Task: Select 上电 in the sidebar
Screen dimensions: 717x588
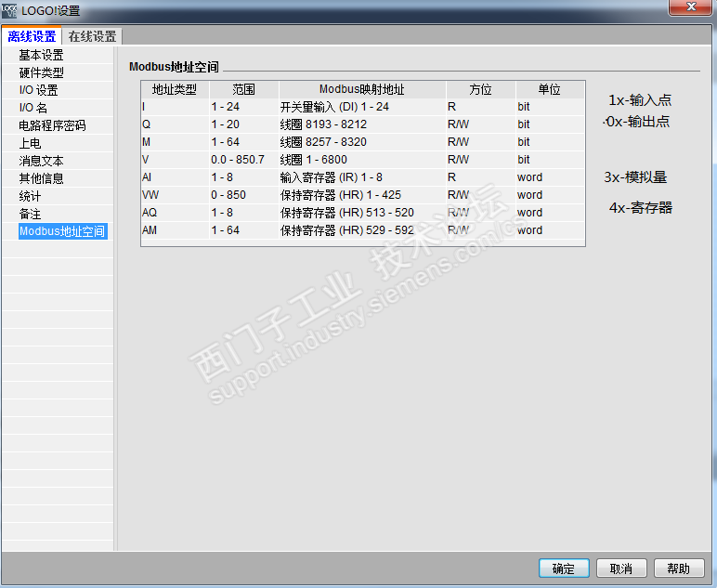Action: tap(30, 143)
